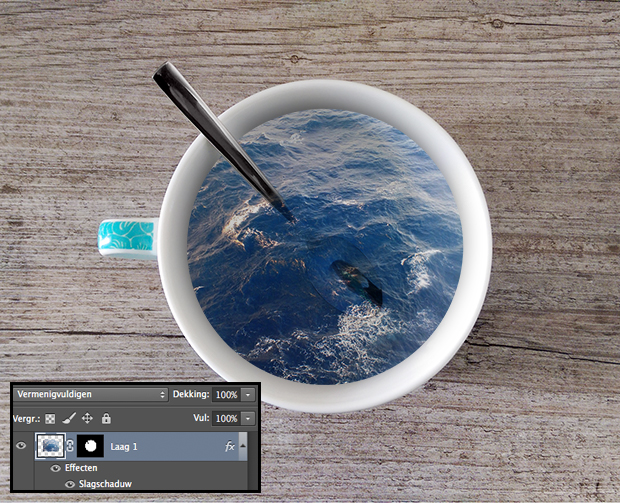Toggle lock all padlock icon
620x503 pixels.
point(106,418)
